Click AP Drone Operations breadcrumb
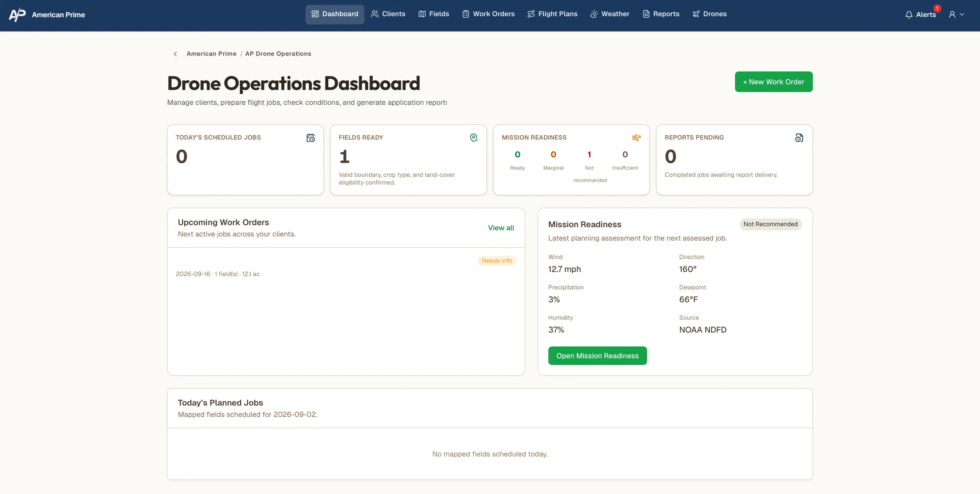The width and height of the screenshot is (980, 494). pyautogui.click(x=278, y=54)
